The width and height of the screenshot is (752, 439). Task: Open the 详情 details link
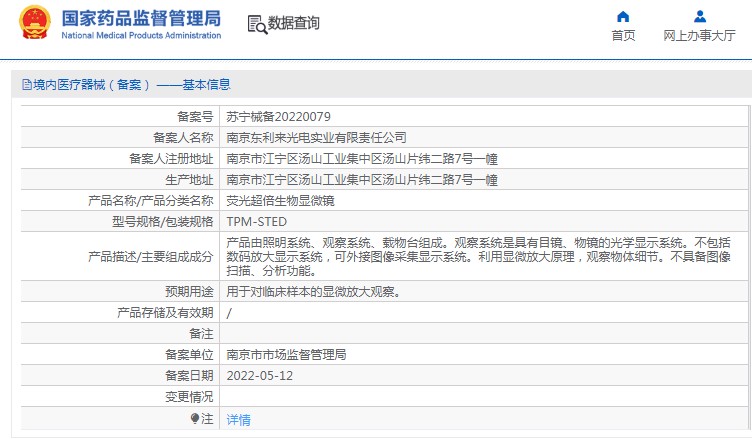click(x=238, y=420)
